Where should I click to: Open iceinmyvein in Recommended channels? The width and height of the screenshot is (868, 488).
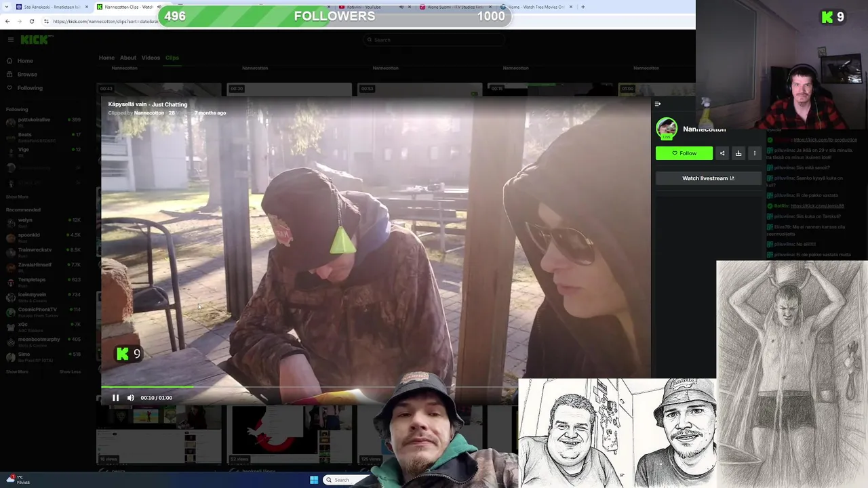point(43,296)
